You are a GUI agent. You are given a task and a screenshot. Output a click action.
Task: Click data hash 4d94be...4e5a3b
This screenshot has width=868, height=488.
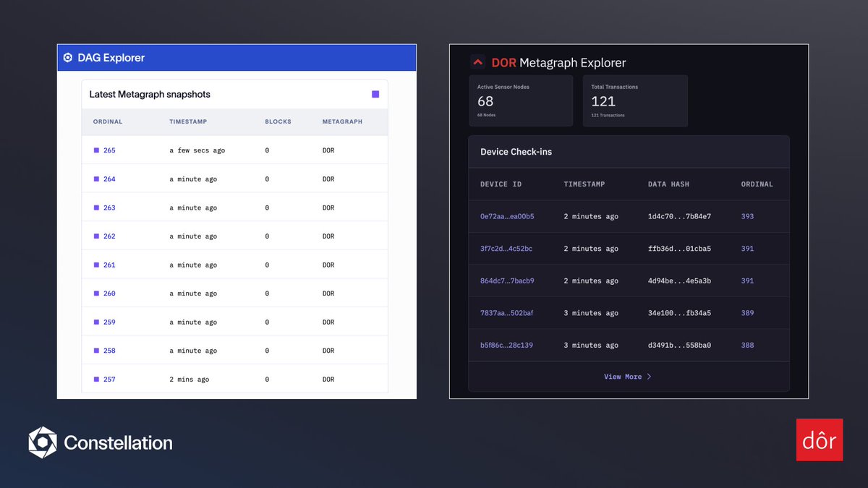(679, 281)
